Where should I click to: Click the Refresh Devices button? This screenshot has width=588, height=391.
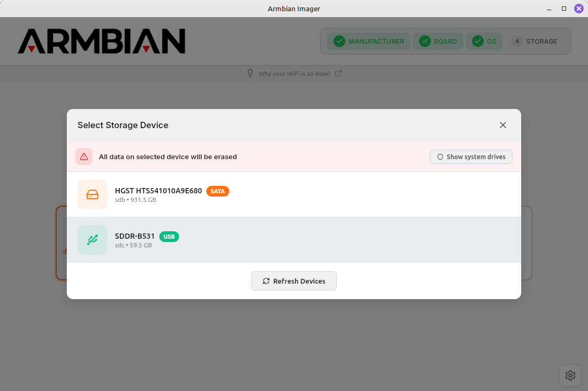pos(294,281)
